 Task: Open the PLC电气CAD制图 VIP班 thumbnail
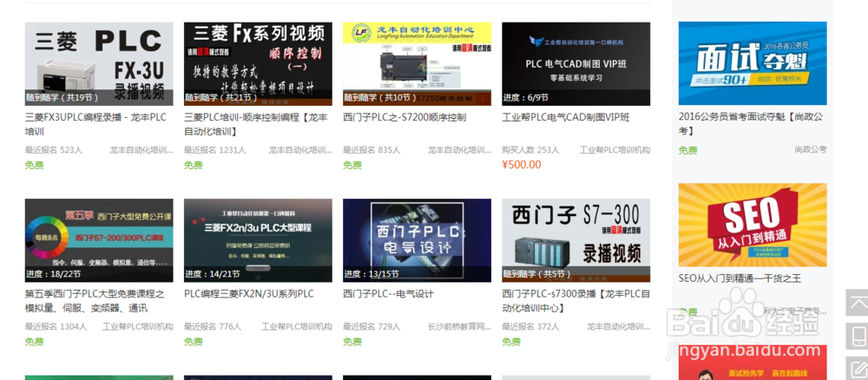point(575,63)
